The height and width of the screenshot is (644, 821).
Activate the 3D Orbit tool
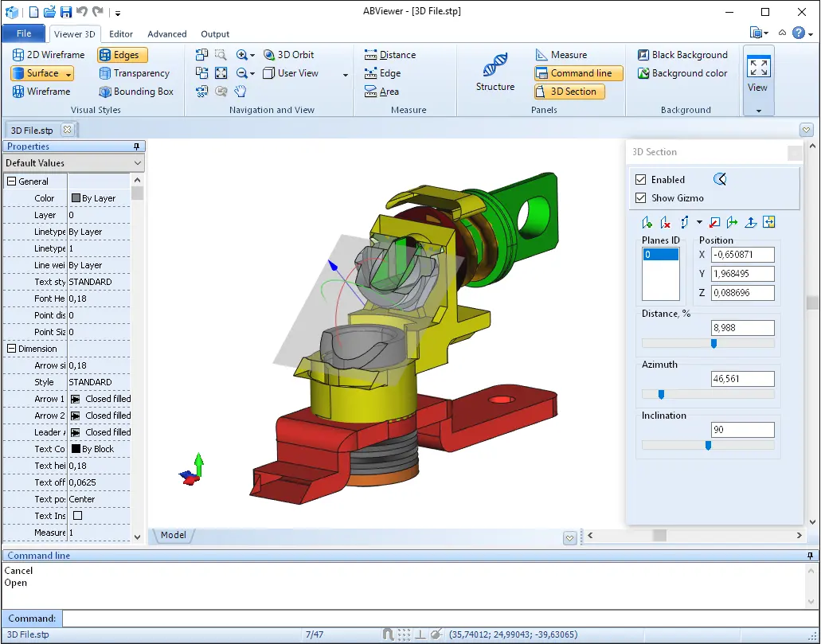tap(288, 54)
